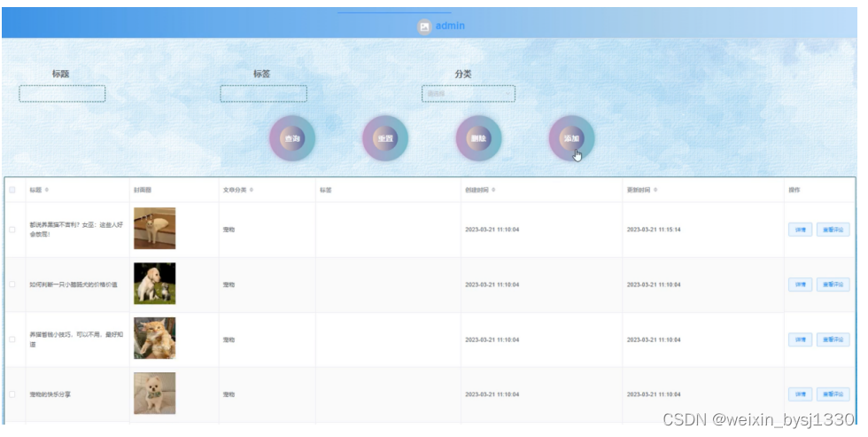868x437 pixels.
Task: Click the admin avatar icon
Action: click(x=424, y=26)
